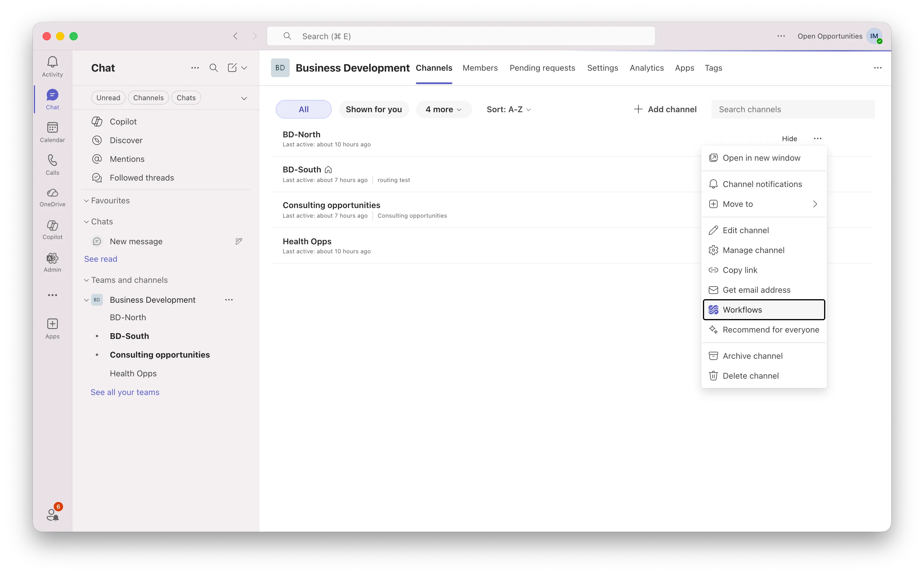Expand the Move to submenu

(764, 204)
